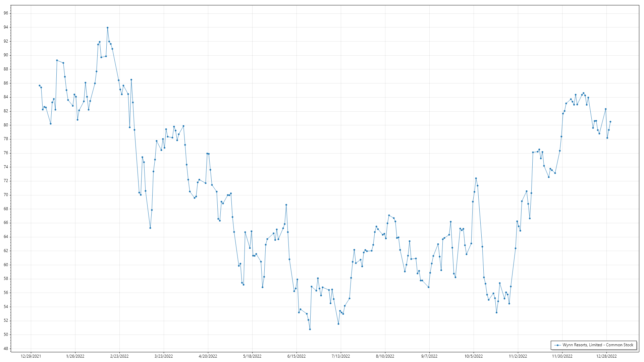Click the 96 y-axis value label

click(x=6, y=13)
